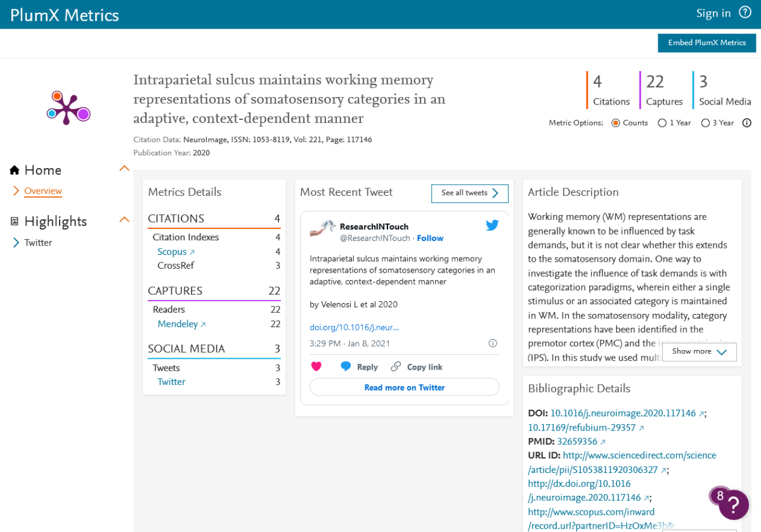This screenshot has width=761, height=532.
Task: Expand article description with Show more
Action: click(699, 351)
